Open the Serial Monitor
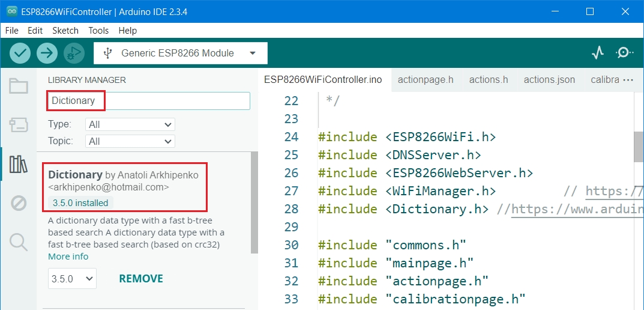The image size is (644, 310). [x=624, y=53]
